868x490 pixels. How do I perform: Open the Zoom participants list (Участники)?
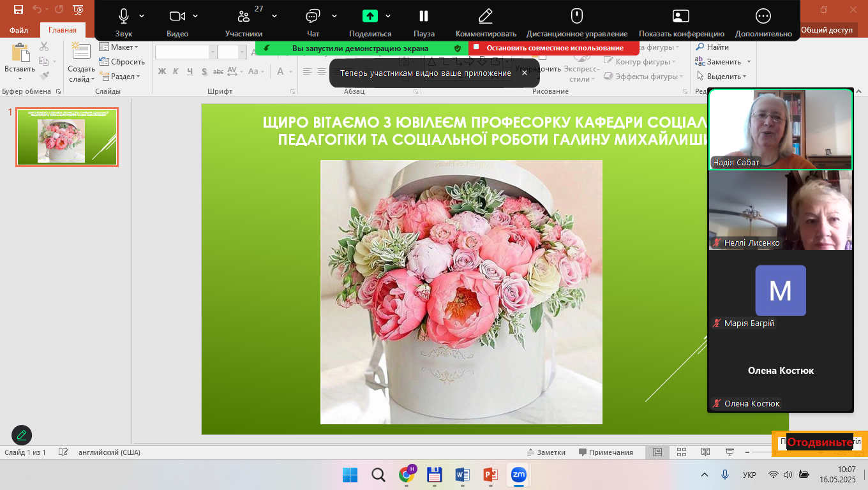(x=243, y=17)
